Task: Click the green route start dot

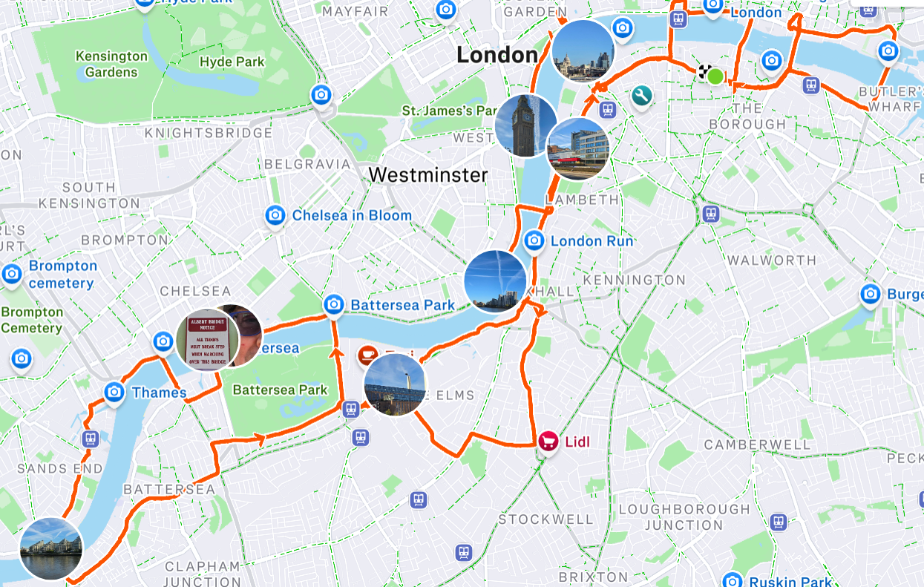Action: 715,76
